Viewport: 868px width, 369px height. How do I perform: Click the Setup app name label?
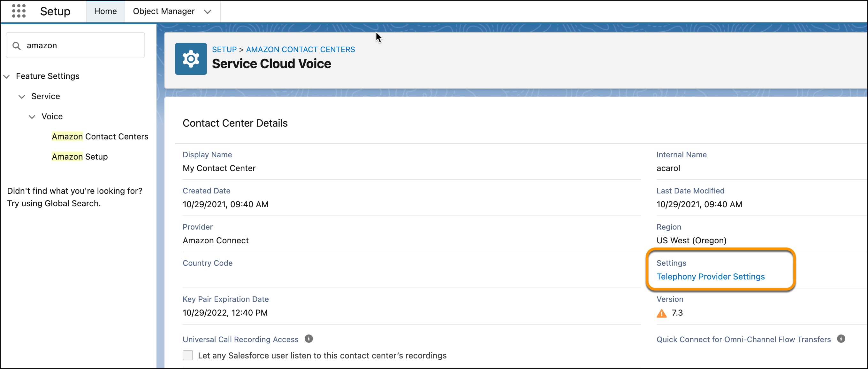55,11
